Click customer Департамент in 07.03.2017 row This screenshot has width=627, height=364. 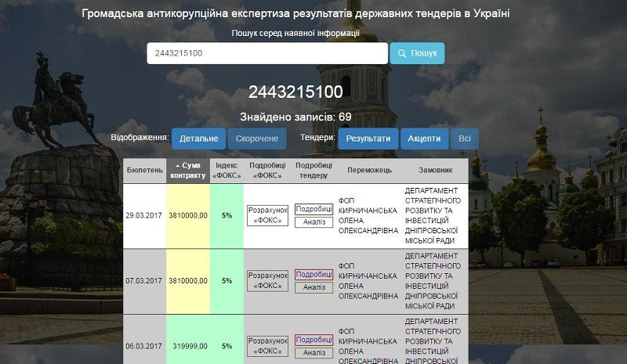click(x=433, y=281)
